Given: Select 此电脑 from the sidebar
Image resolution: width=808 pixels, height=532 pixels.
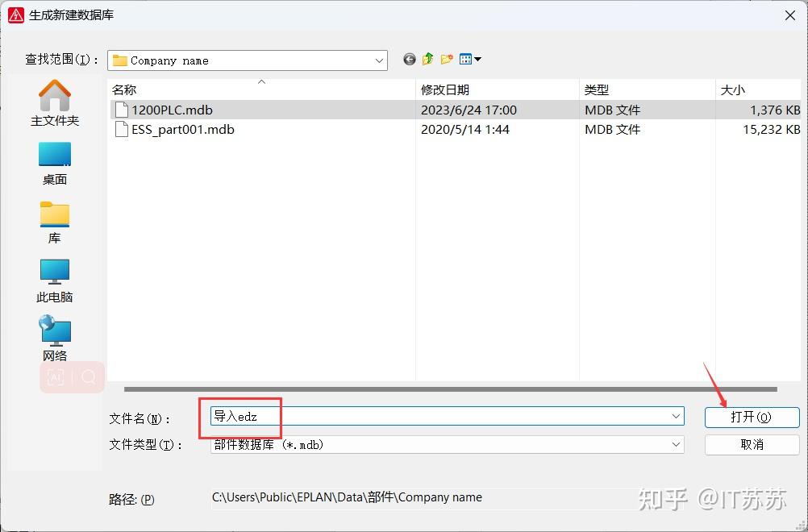Looking at the screenshot, I should pos(54,278).
